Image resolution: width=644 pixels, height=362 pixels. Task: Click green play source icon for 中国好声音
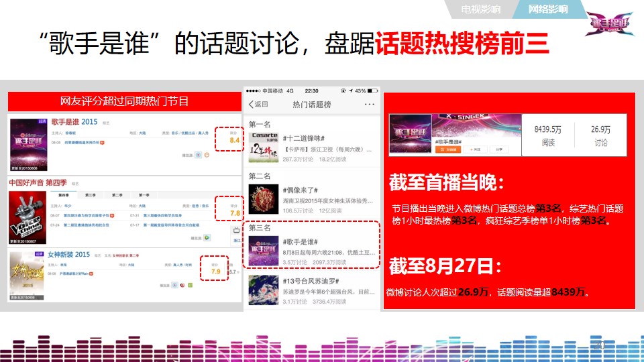pos(207,237)
